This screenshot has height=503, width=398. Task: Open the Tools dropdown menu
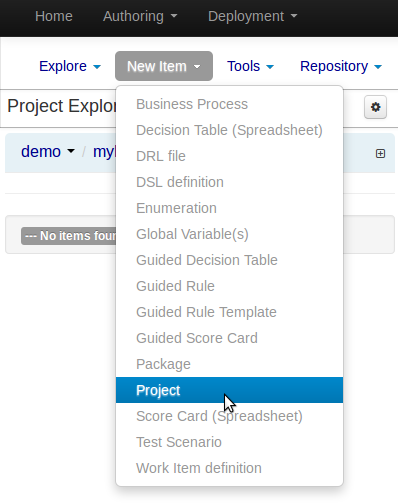[x=250, y=66]
